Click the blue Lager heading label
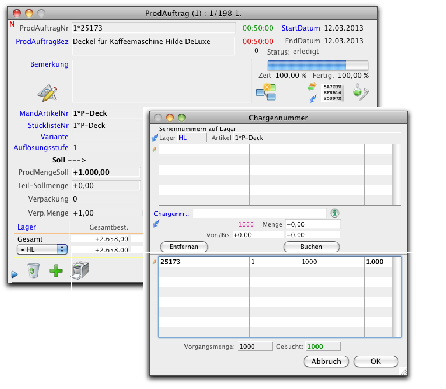This screenshot has height=389, width=446. [x=27, y=227]
